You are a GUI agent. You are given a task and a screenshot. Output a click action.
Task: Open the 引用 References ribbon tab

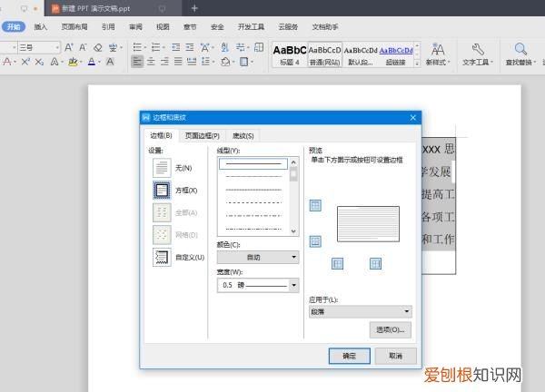point(108,26)
